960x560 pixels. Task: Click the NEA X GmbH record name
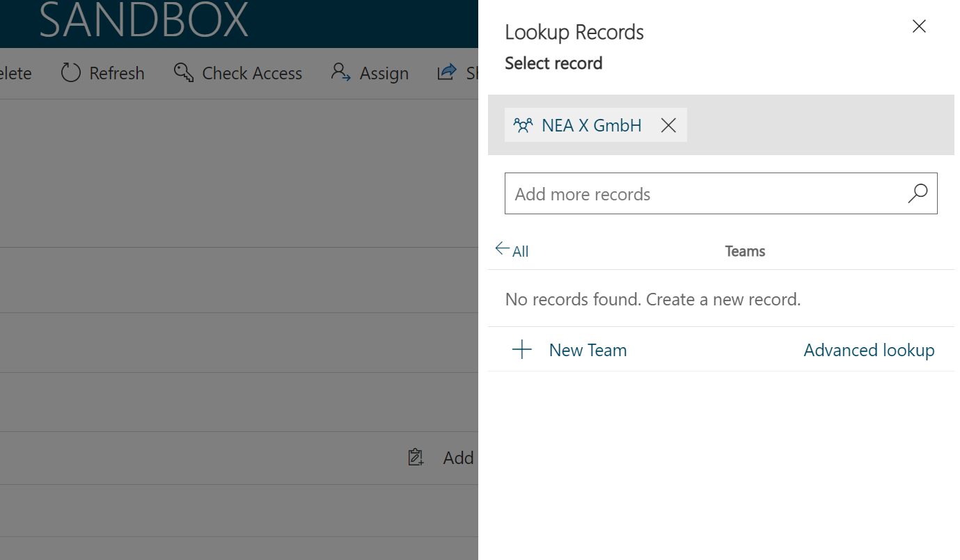592,125
